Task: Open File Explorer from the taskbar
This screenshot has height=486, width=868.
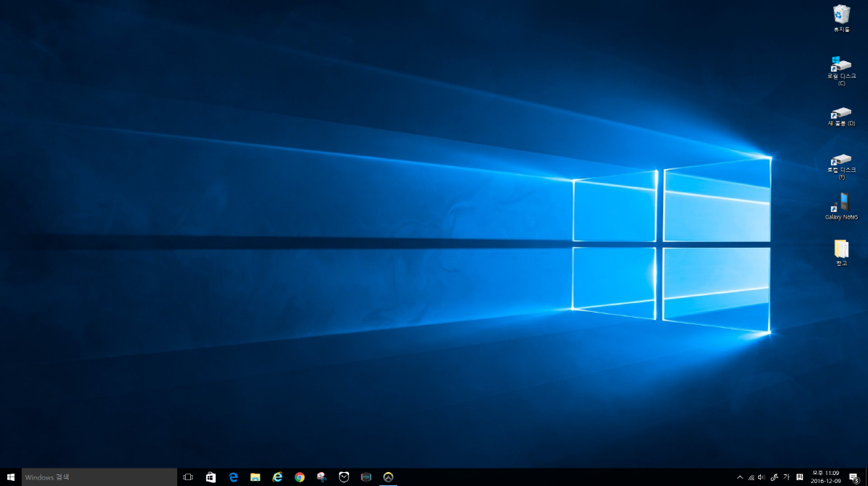Action: click(x=255, y=477)
